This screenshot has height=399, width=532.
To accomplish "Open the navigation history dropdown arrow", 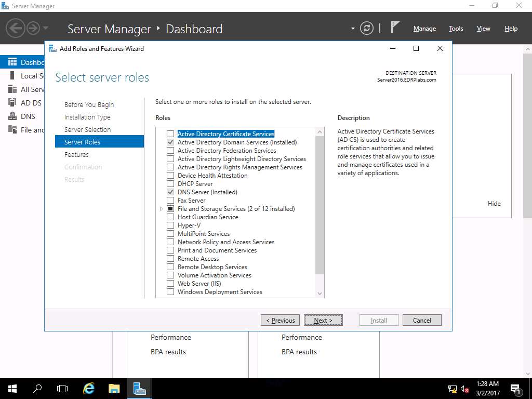I will tap(46, 28).
